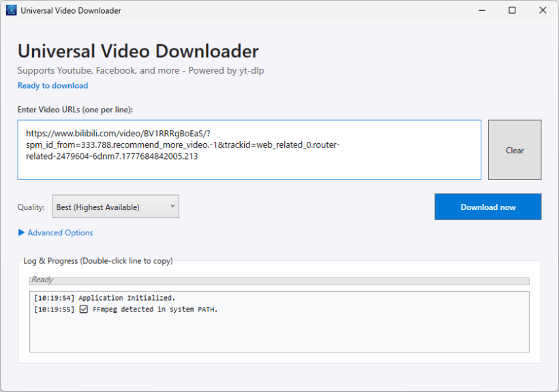
Task: Maximize the Universal Video Downloader window
Action: pos(512,10)
